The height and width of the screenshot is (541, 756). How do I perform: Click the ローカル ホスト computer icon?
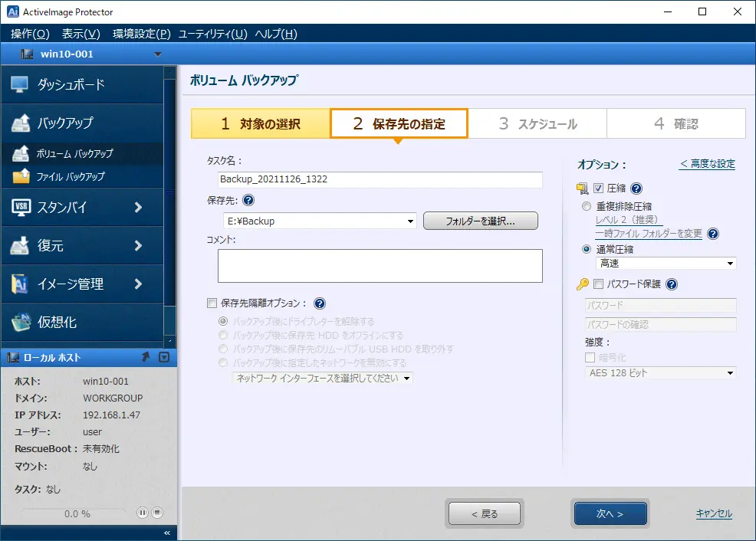[13, 357]
